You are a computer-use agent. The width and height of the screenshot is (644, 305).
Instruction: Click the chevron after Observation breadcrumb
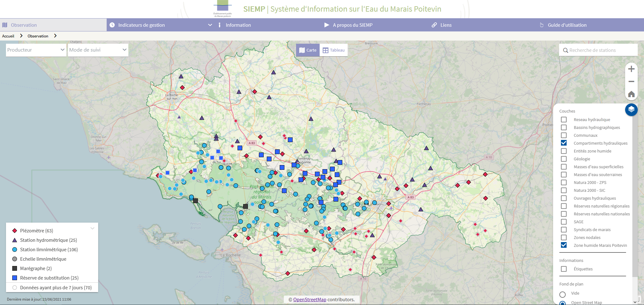pyautogui.click(x=55, y=36)
